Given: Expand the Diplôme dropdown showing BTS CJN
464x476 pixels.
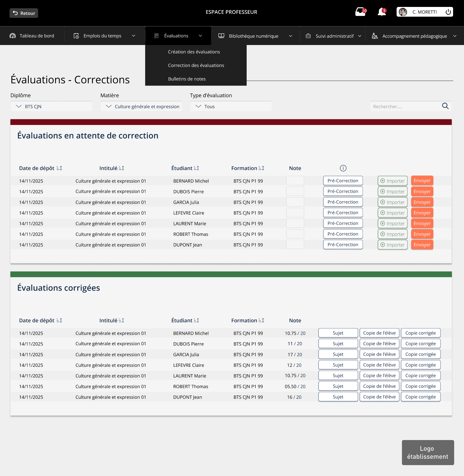Looking at the screenshot, I should point(51,106).
